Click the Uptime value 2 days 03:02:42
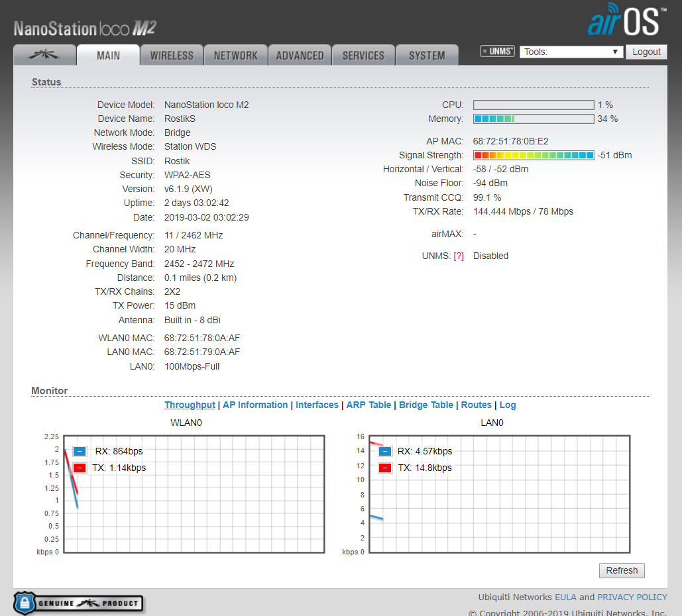The image size is (682, 616). point(196,203)
